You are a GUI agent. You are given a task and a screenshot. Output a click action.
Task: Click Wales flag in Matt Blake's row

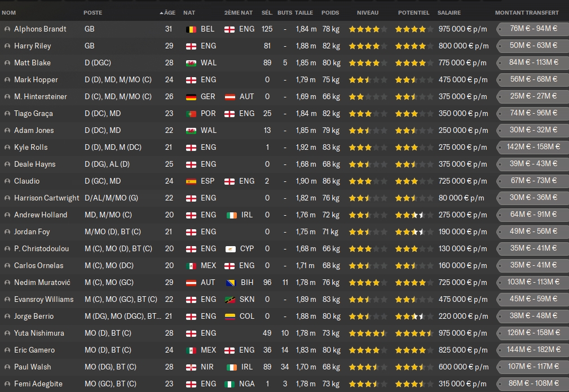tap(191, 63)
